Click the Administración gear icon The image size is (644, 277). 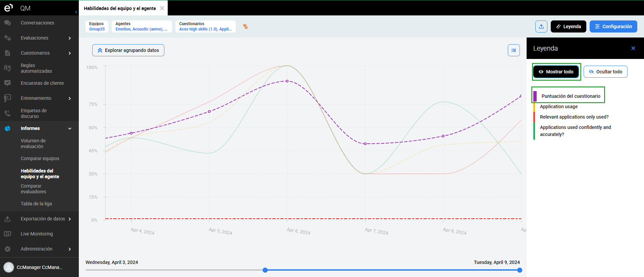coord(7,249)
